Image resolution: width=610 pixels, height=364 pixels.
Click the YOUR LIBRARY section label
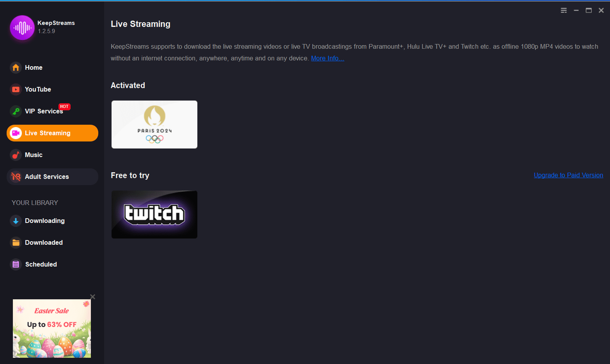35,203
